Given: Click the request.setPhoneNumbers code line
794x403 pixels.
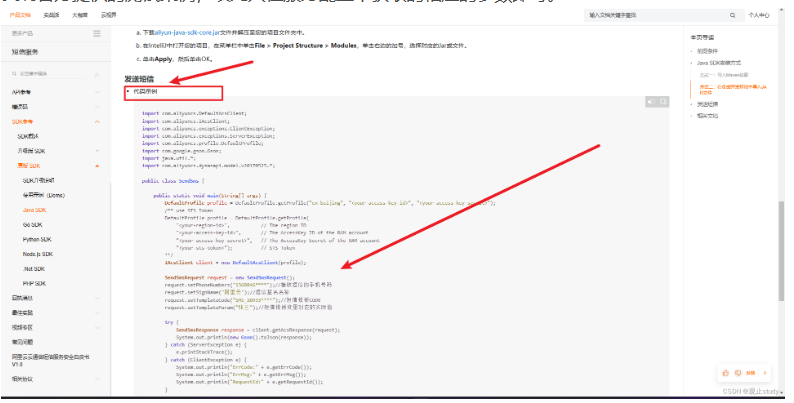Looking at the screenshot, I should click(248, 285).
